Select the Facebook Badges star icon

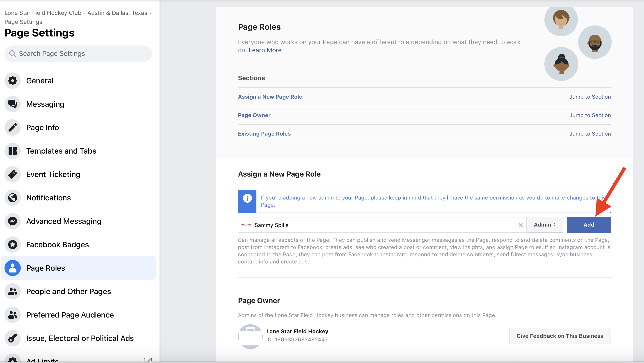12,245
